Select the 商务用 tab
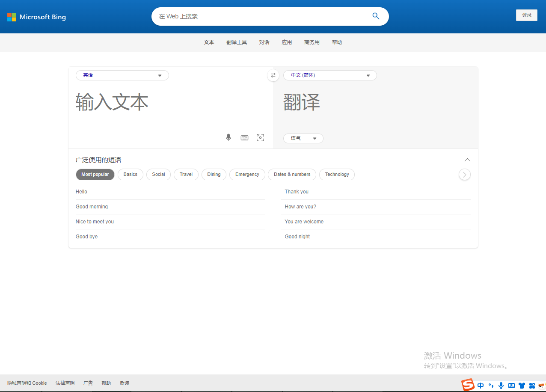The height and width of the screenshot is (392, 546). pyautogui.click(x=312, y=42)
